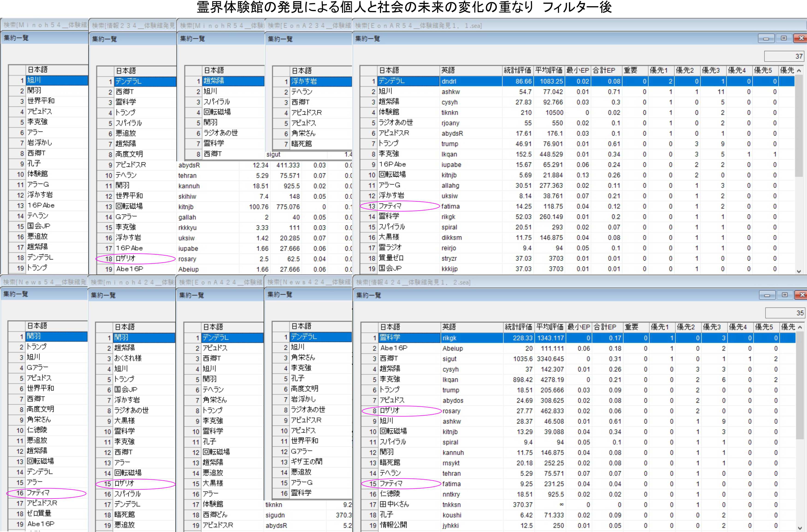Maximize the EonAR54 体験館発見1.1 window
This screenshot has width=807, height=532.
click(x=783, y=38)
